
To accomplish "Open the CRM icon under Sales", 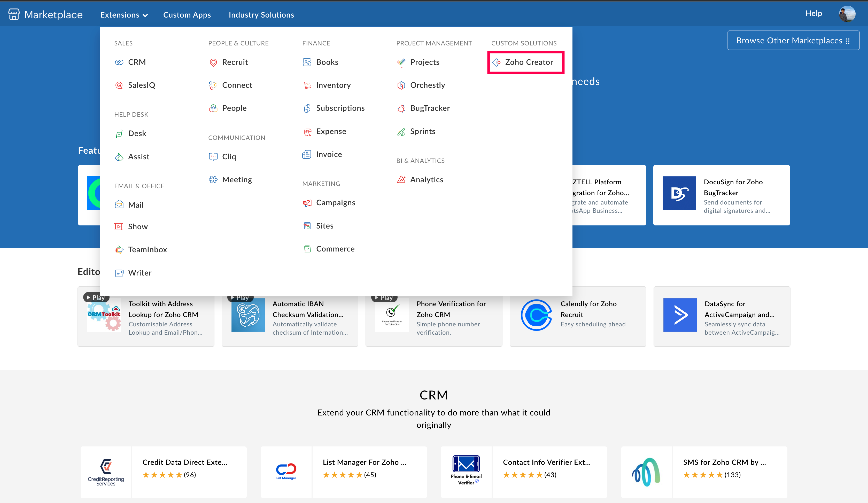I will tap(119, 62).
